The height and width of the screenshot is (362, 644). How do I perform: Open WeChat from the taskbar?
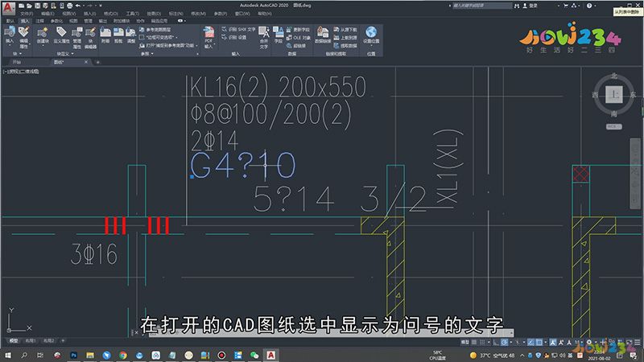coord(254,355)
